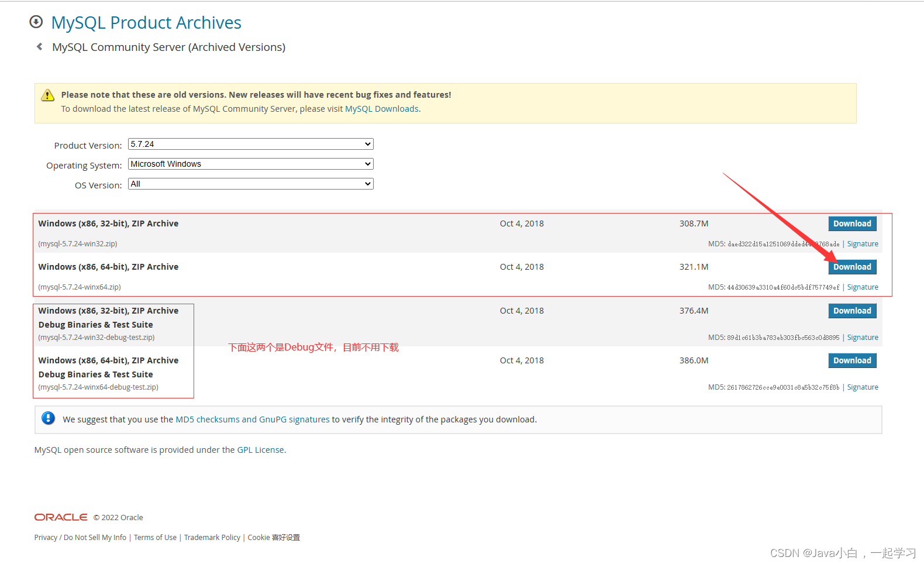
Task: Click the Oracle logo in footer
Action: pyautogui.click(x=61, y=517)
